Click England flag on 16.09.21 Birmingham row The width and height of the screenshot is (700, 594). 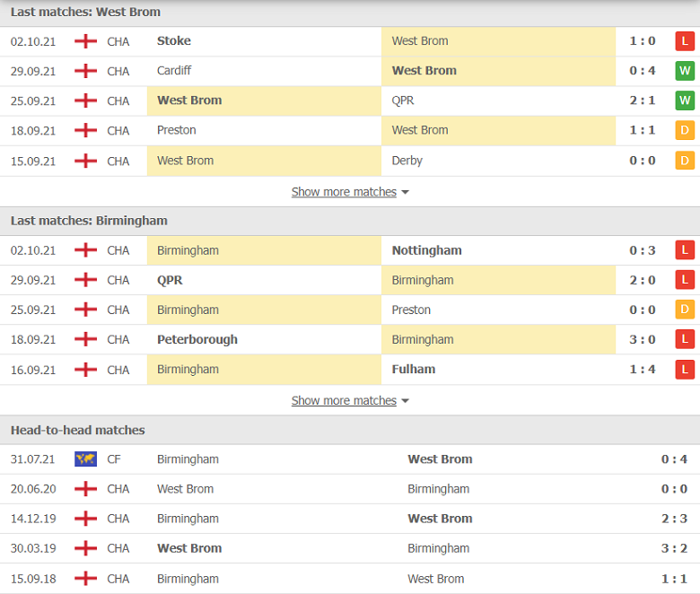85,370
